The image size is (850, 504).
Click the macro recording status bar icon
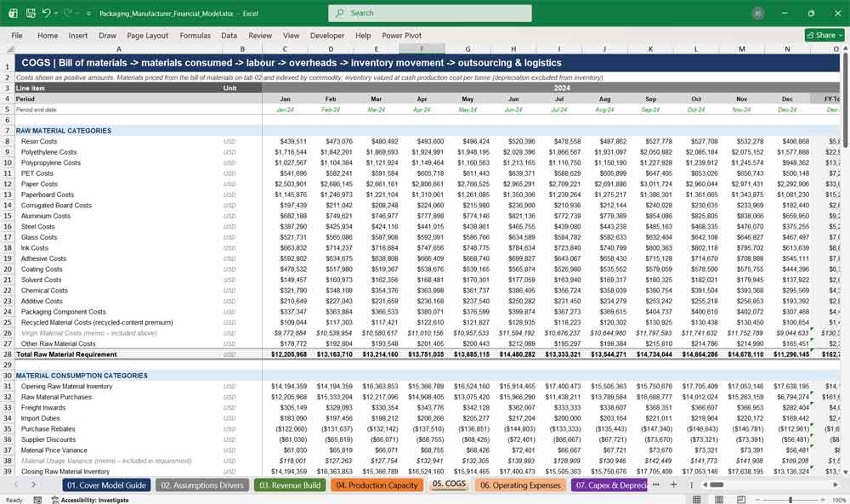tap(37, 500)
